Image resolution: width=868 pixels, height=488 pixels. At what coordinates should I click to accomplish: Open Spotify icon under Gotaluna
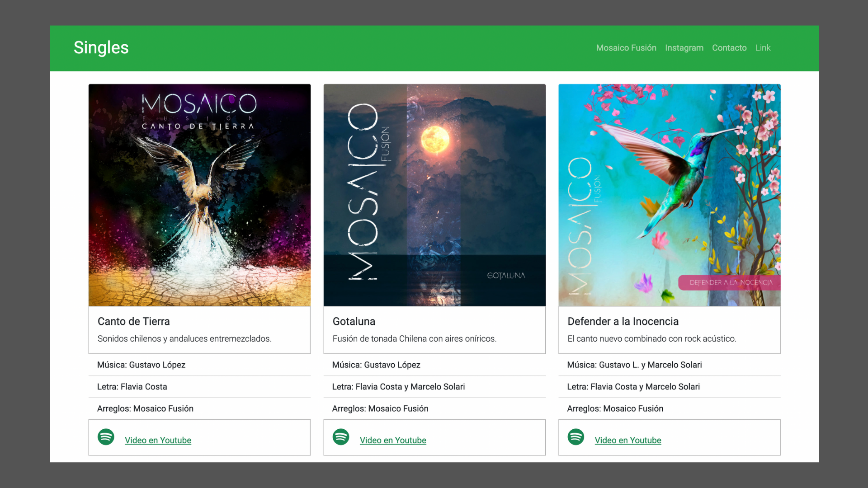[341, 437]
